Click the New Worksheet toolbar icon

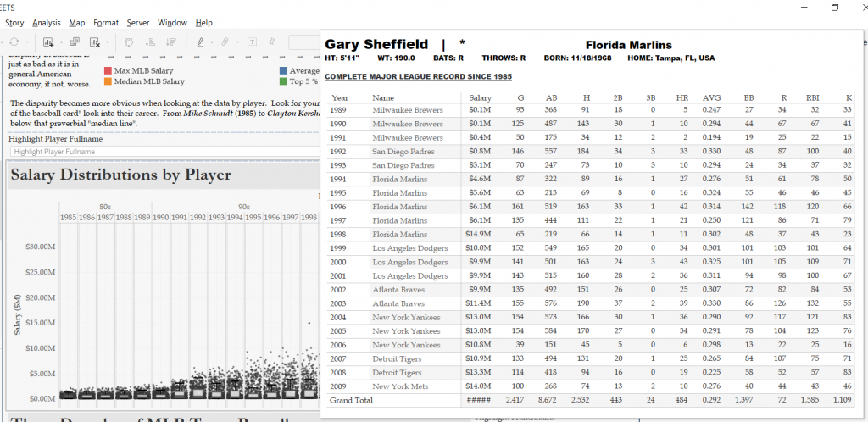point(48,42)
